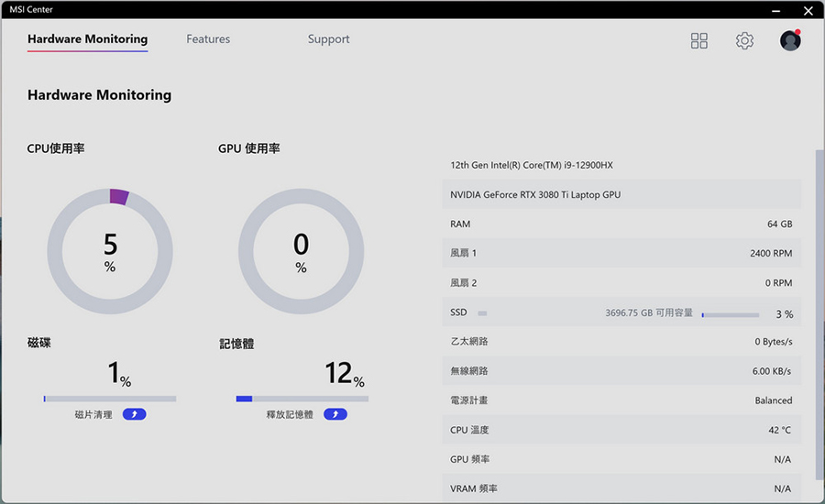This screenshot has height=504, width=825.
Task: Click the 釋放記憶體 free memory button
Action: (335, 414)
